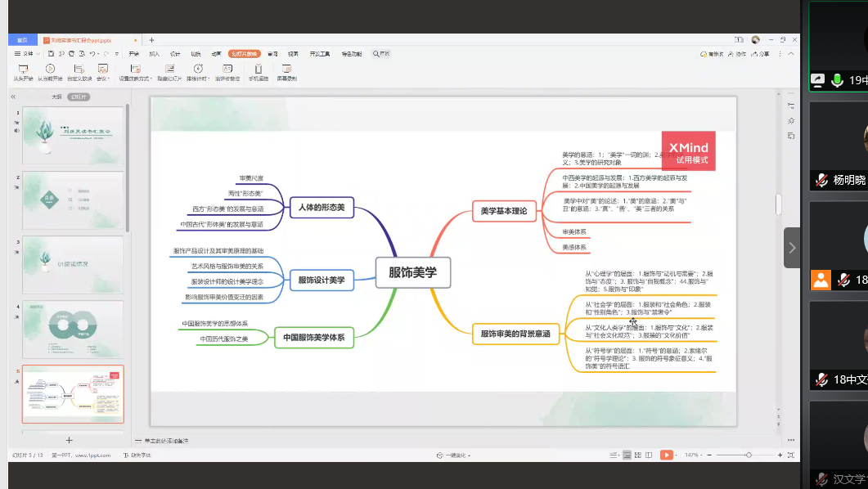Click the zoom slider handle
The image size is (868, 489).
(x=749, y=455)
